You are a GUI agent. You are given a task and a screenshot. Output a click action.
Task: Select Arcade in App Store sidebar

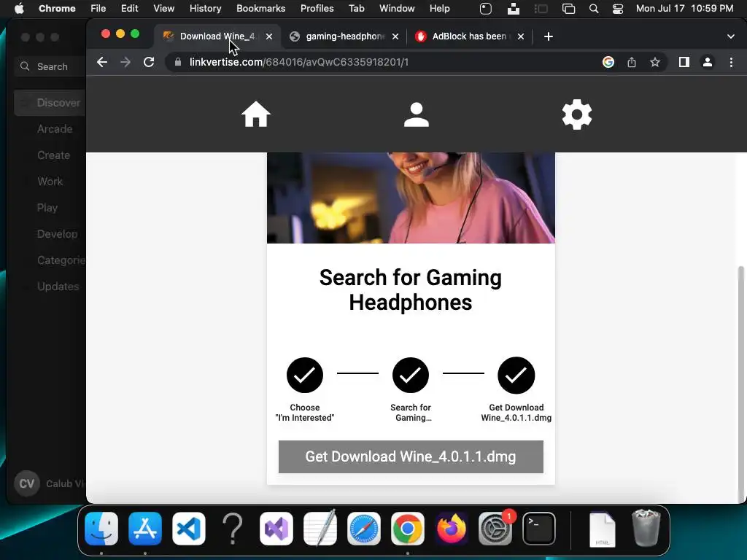[x=55, y=129]
